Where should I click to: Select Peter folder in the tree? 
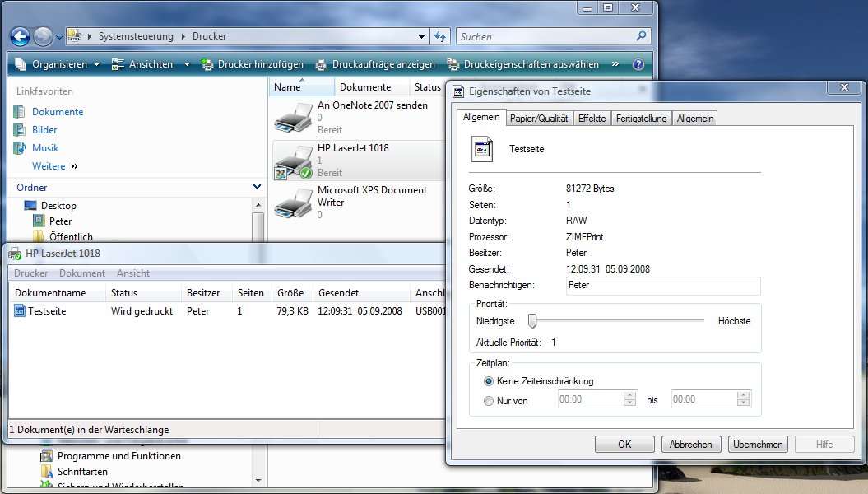point(60,221)
